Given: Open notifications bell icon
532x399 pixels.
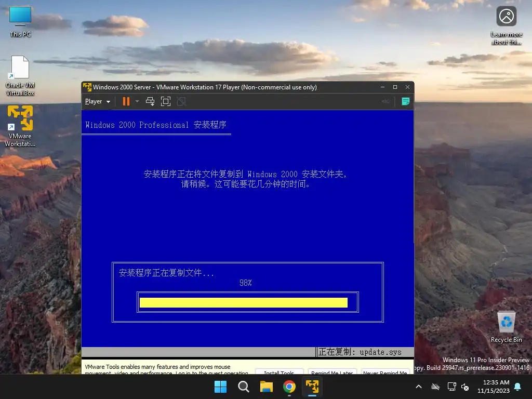Looking at the screenshot, I should point(518,387).
